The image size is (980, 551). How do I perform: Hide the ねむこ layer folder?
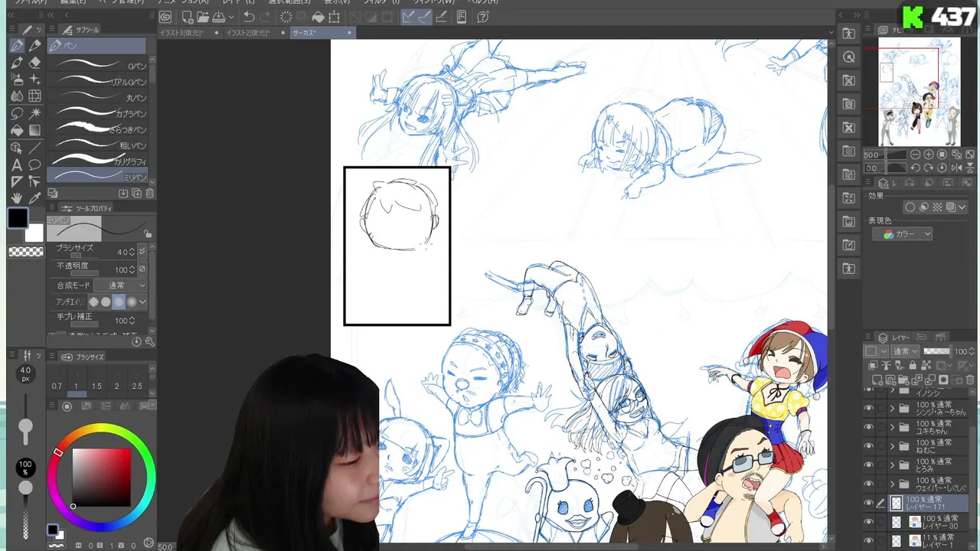[x=868, y=446]
